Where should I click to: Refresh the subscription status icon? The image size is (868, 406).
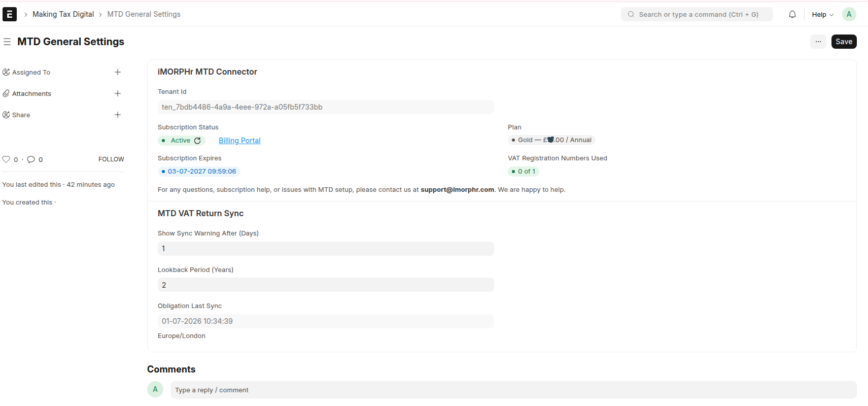(x=197, y=141)
